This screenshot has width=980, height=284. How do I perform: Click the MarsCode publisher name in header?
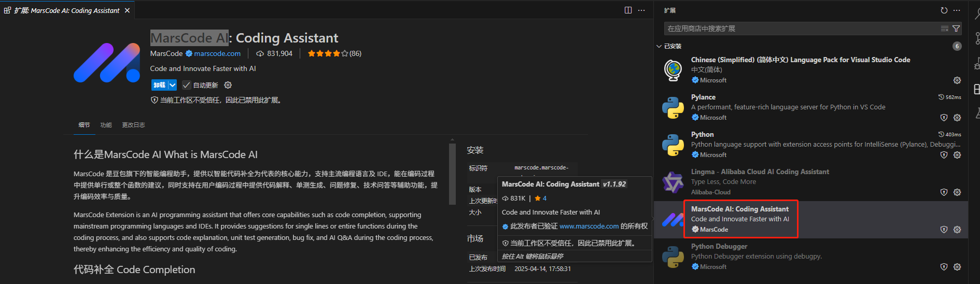[166, 53]
